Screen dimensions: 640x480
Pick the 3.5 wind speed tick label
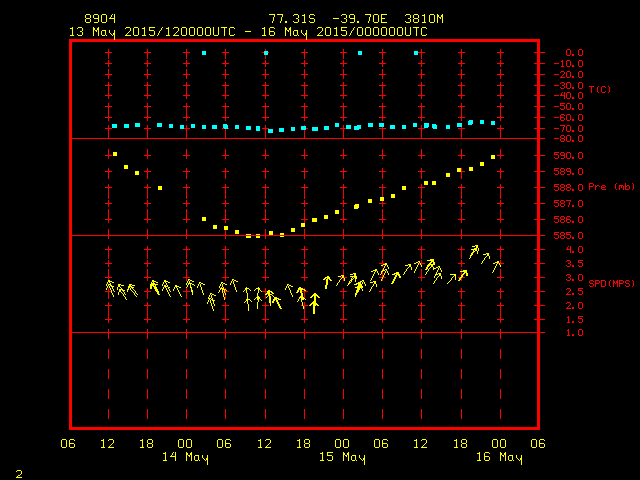click(574, 264)
